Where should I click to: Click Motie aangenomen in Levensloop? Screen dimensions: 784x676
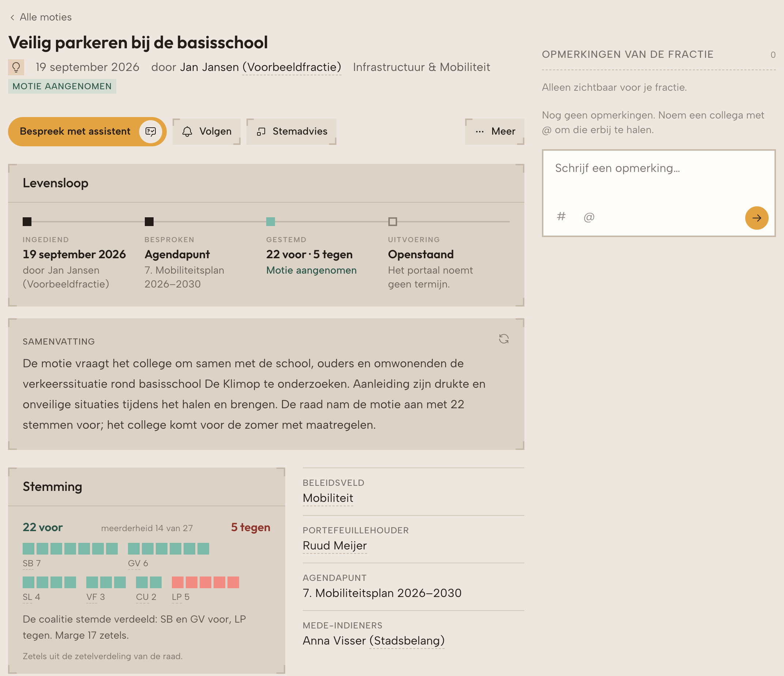(x=311, y=270)
